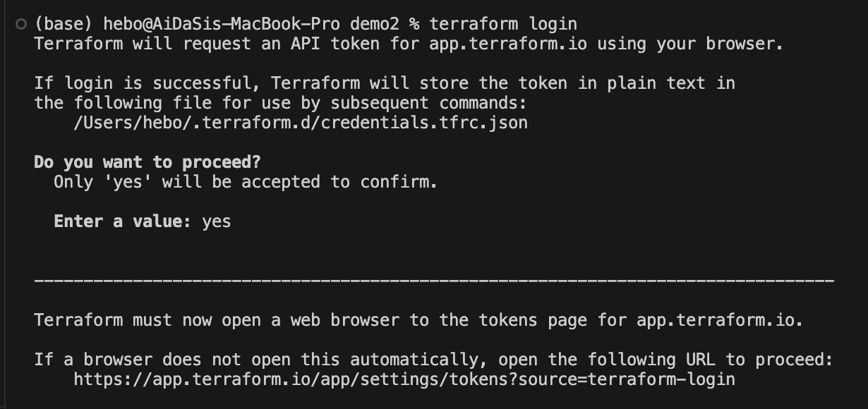The image size is (868, 409).
Task: Click the 'terraform login' command text
Action: point(503,24)
